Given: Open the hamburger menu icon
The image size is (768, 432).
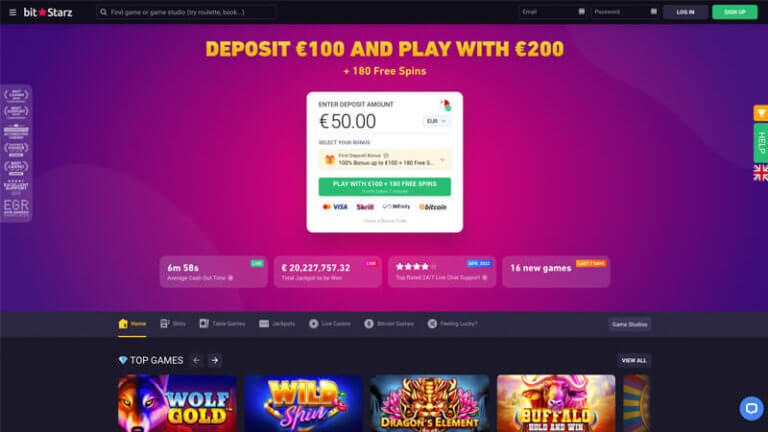Looking at the screenshot, I should [x=13, y=12].
